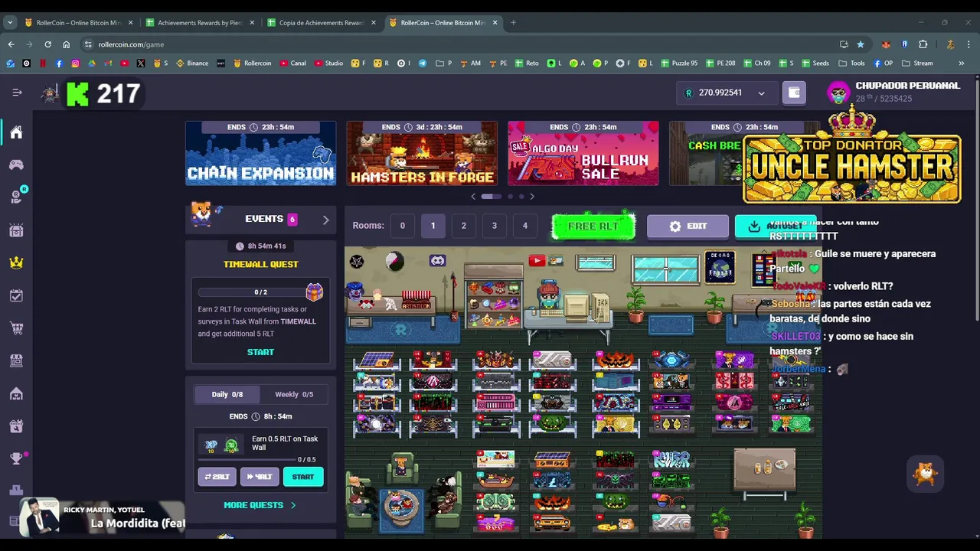Screen dimensions: 980x551
Task: Open the Netflix bookmark icon
Action: 43,63
